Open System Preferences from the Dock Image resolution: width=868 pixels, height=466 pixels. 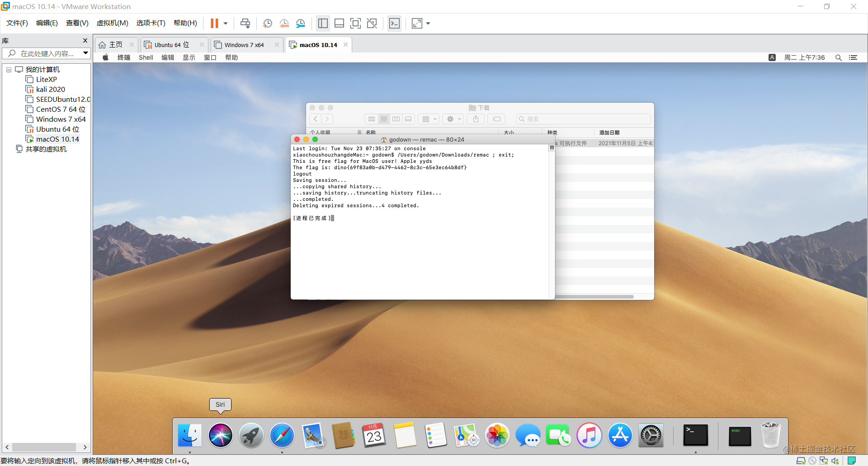651,436
